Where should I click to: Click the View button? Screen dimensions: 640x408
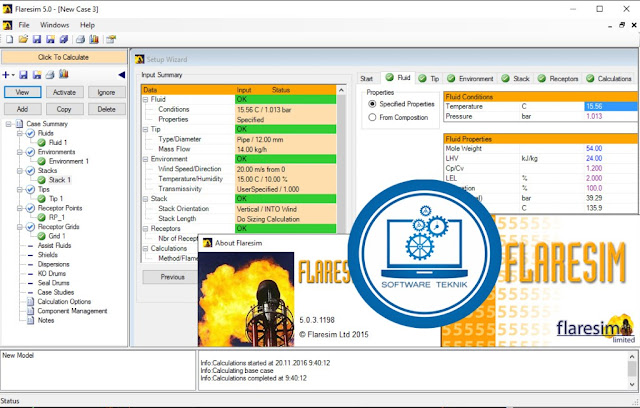(x=22, y=92)
